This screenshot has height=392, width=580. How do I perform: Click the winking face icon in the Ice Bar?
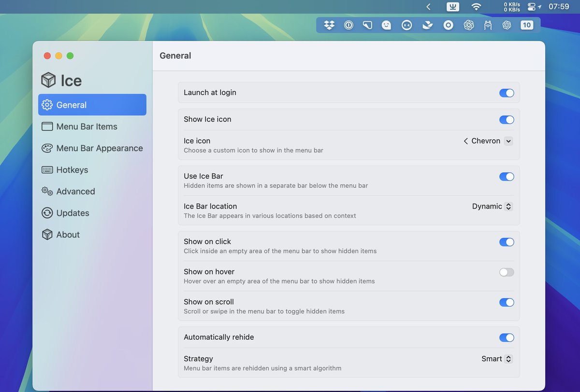[386, 25]
